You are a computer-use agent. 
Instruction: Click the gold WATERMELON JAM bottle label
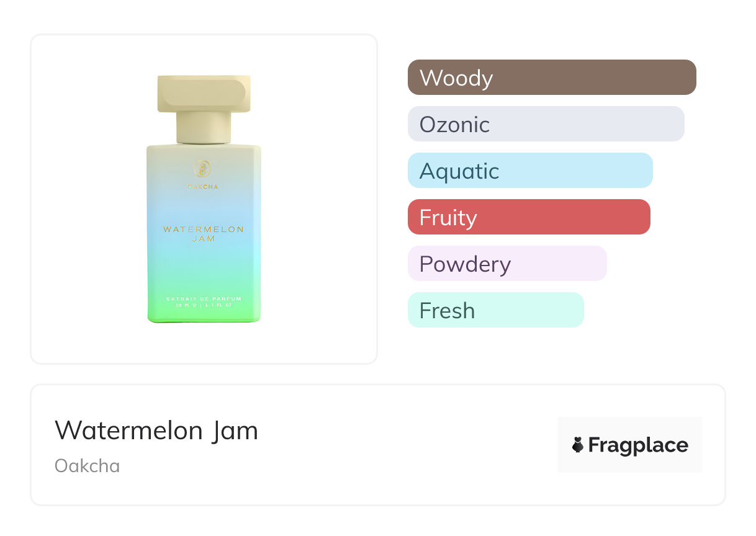coord(204,234)
